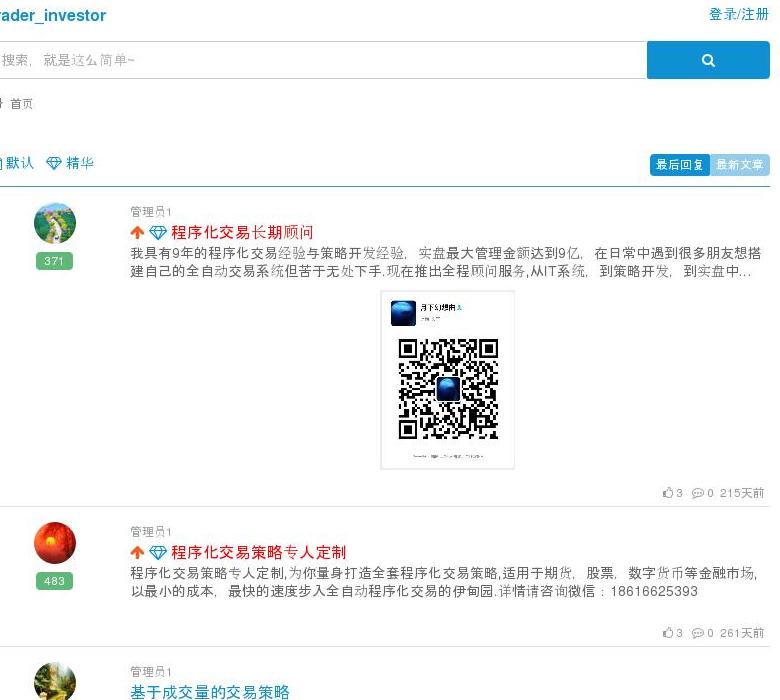
Task: Click the 261天前 timestamp
Action: click(x=742, y=633)
